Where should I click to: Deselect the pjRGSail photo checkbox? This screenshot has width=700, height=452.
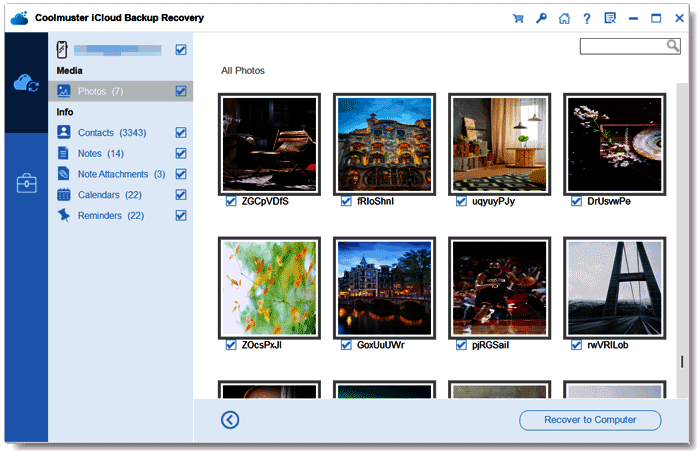[x=461, y=345]
